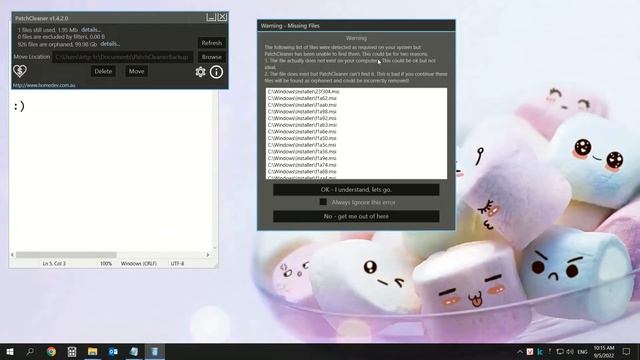This screenshot has height=360, width=640.
Task: Select file f1a56.msi in the list
Action: click(302, 151)
